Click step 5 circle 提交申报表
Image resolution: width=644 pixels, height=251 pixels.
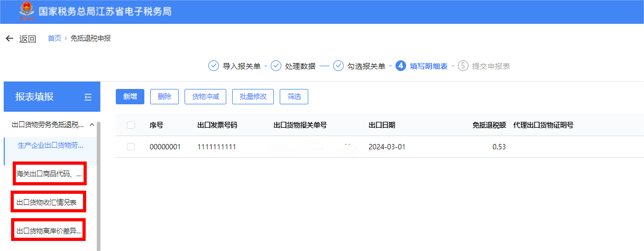coord(463,66)
